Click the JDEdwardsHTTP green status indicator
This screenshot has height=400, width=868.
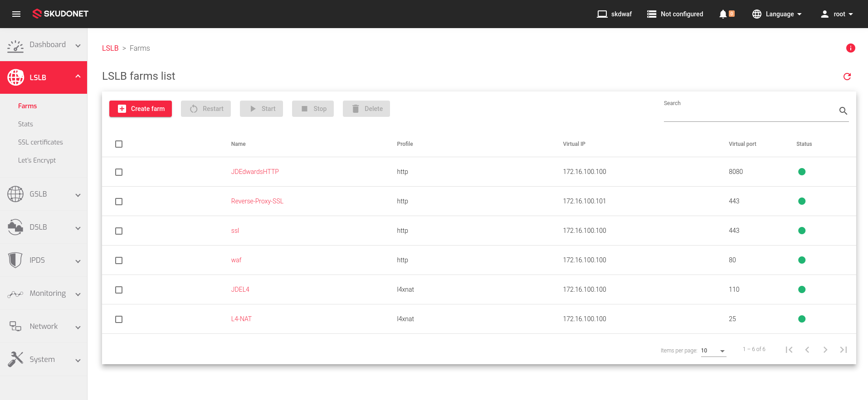[x=802, y=172]
